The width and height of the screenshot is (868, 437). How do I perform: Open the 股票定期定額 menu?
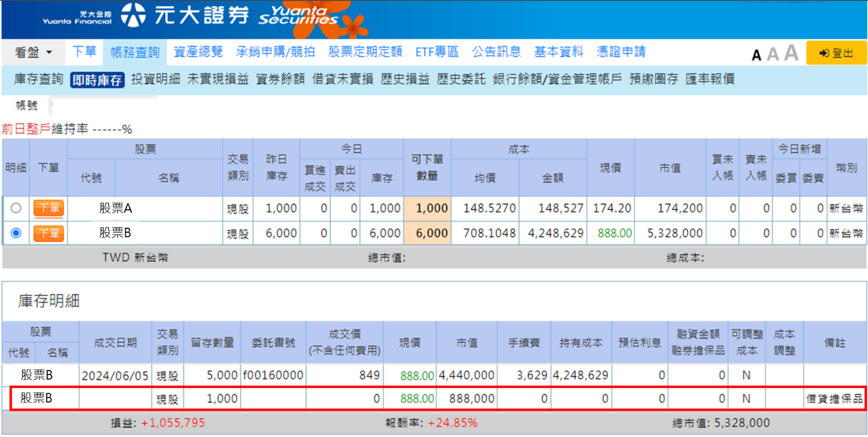pyautogui.click(x=365, y=52)
